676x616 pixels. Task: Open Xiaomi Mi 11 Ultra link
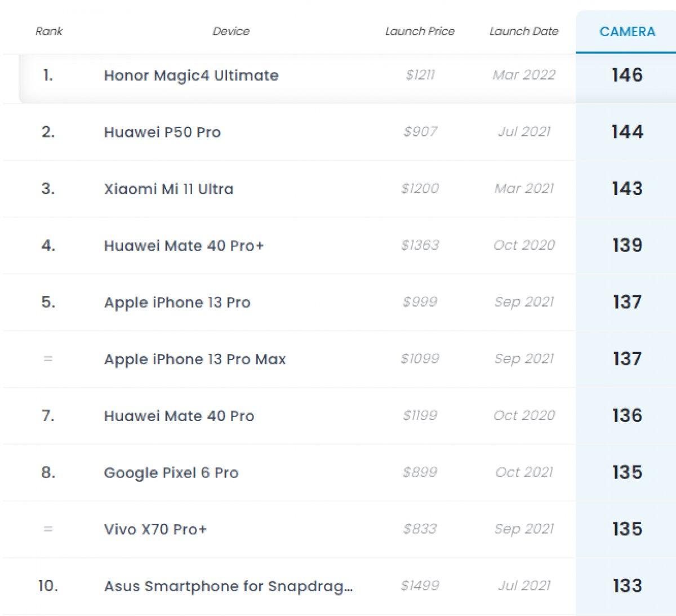point(168,189)
